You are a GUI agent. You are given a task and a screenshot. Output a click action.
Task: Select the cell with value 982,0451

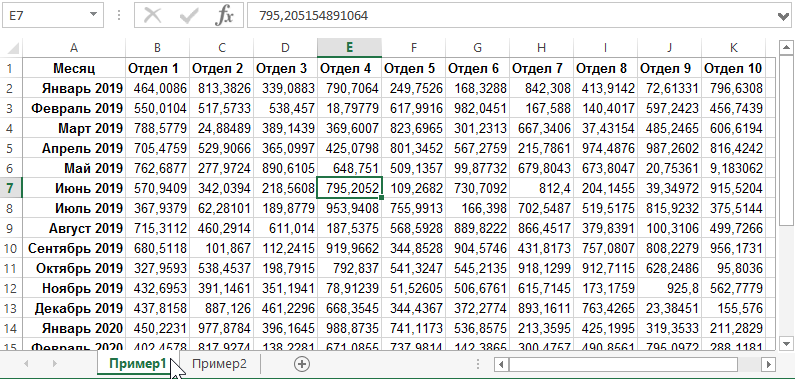pyautogui.click(x=477, y=108)
